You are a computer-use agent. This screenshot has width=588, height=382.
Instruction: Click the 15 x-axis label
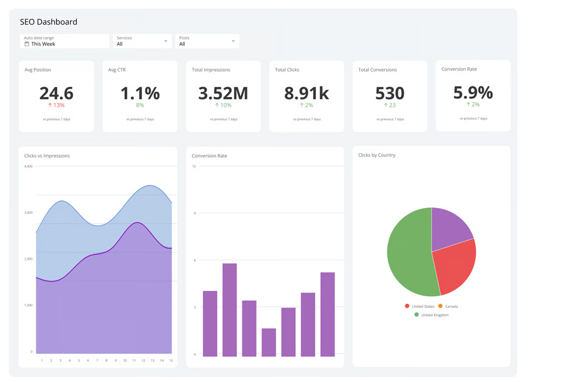click(x=171, y=360)
